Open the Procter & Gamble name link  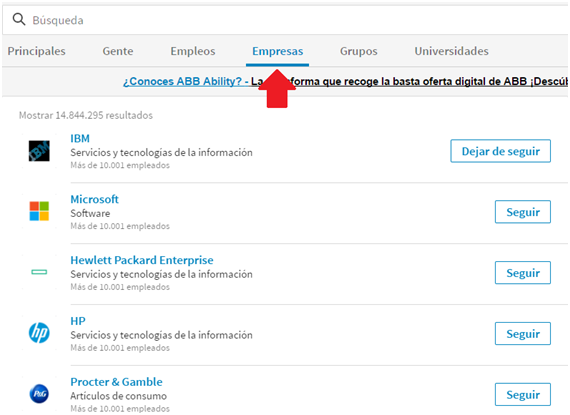pos(116,382)
